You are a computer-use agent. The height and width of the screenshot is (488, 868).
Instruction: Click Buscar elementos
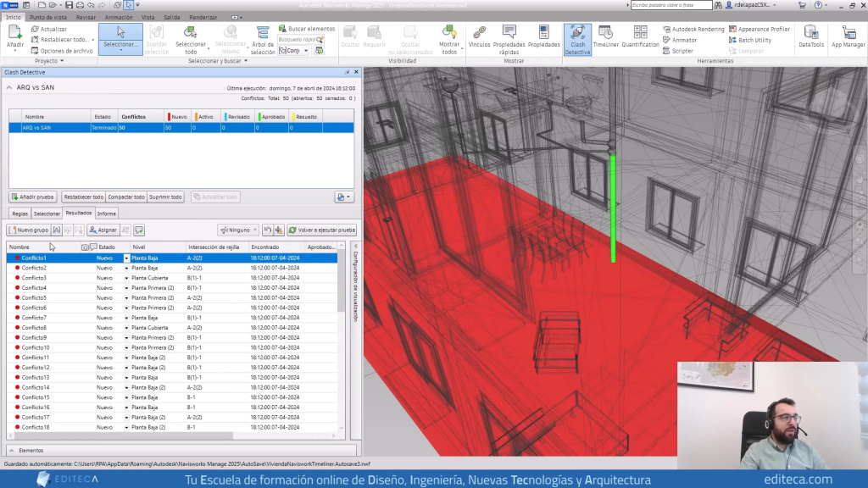tap(307, 29)
